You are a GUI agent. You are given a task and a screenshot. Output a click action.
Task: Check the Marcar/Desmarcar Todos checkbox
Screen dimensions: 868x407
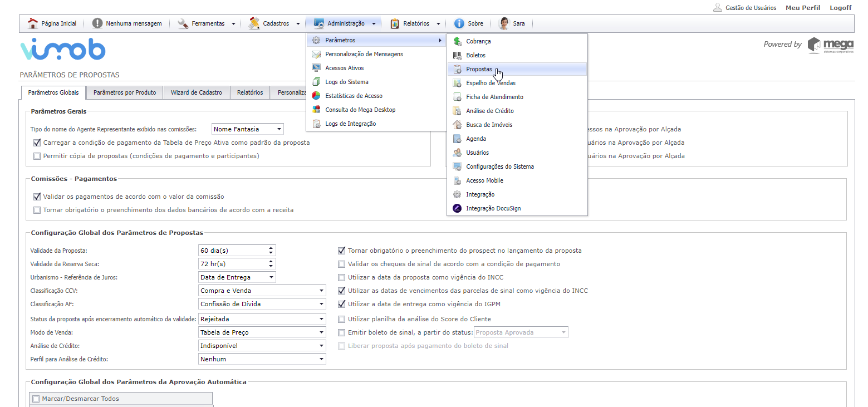36,399
